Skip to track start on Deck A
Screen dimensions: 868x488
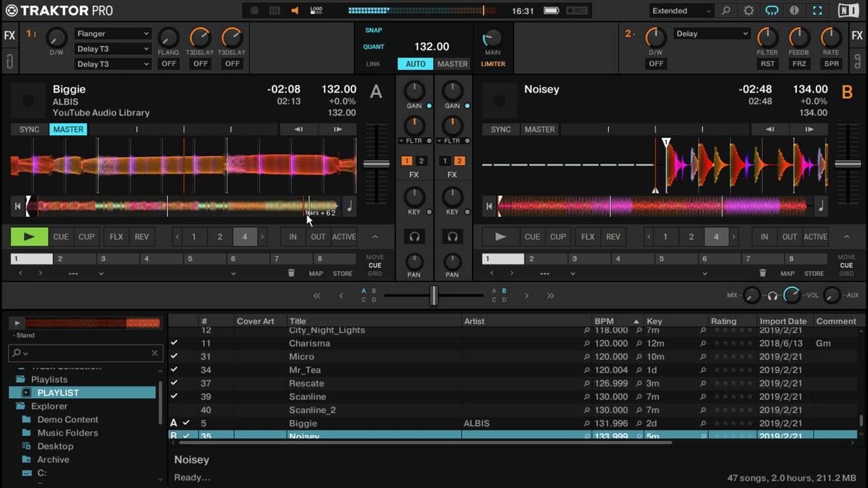point(18,206)
